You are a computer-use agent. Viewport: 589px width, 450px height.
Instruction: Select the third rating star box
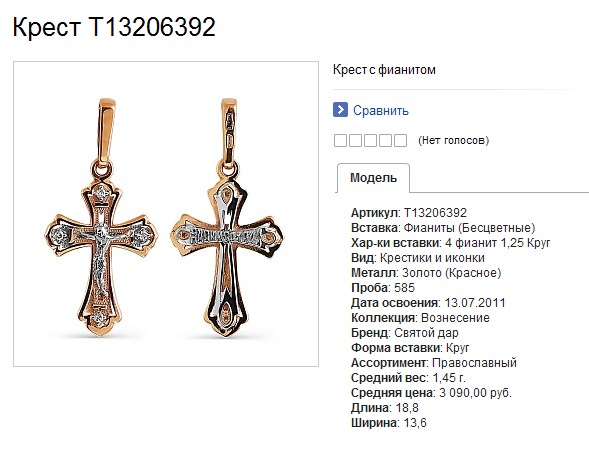click(370, 140)
